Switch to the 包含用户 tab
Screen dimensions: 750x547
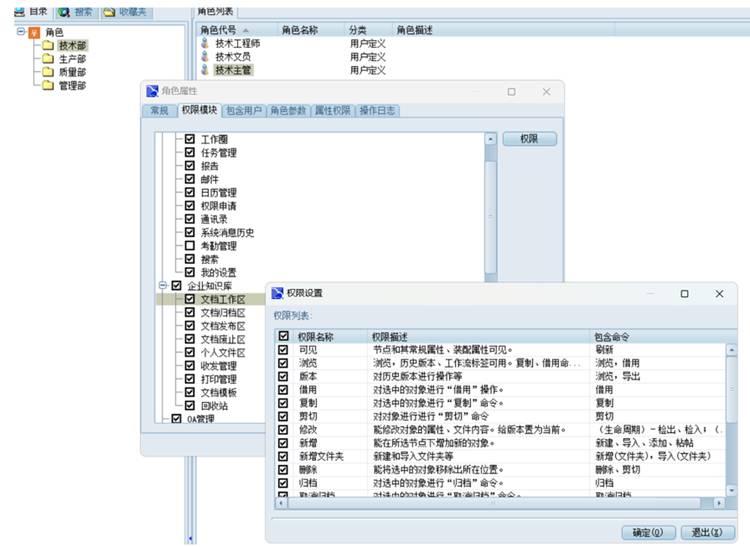[x=244, y=110]
